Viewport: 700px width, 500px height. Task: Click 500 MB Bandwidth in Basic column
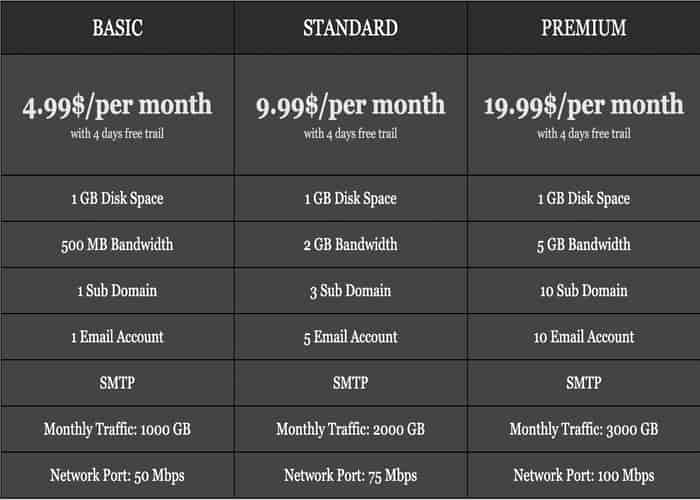(117, 244)
